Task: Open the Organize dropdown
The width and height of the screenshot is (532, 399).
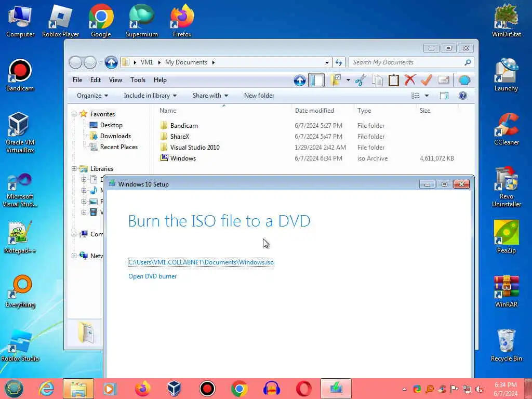Action: coord(92,96)
